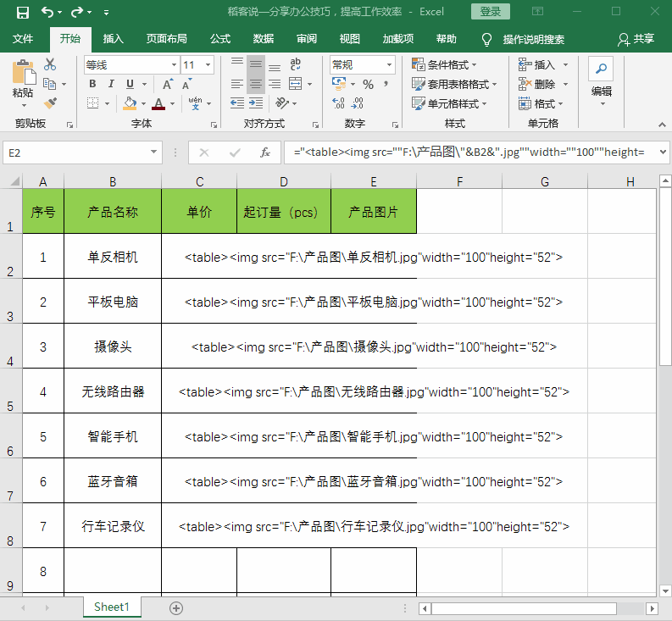The image size is (672, 621).
Task: Click the Merge and Center icon
Action: (x=295, y=84)
